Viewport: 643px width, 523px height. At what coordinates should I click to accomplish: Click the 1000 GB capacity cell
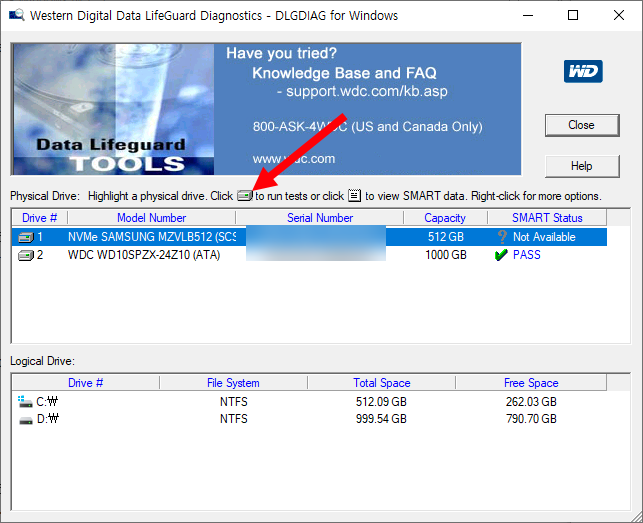pyautogui.click(x=446, y=255)
